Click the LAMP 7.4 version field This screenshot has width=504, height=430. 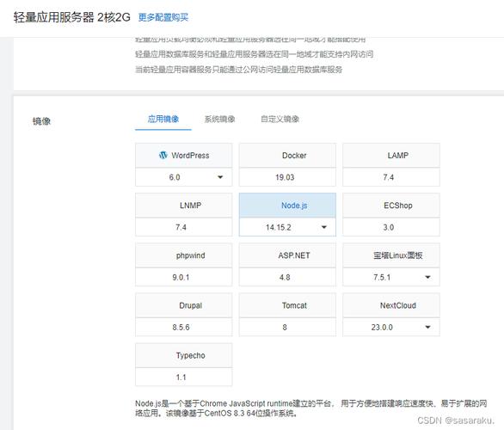tap(391, 177)
